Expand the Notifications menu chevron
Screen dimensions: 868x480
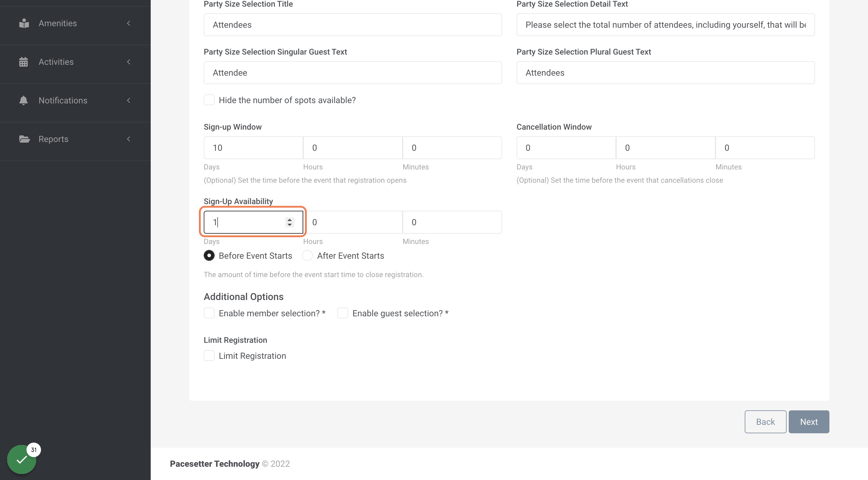pyautogui.click(x=128, y=100)
